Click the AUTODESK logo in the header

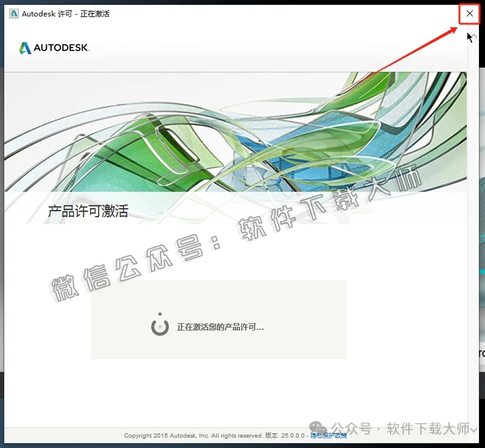[54, 48]
